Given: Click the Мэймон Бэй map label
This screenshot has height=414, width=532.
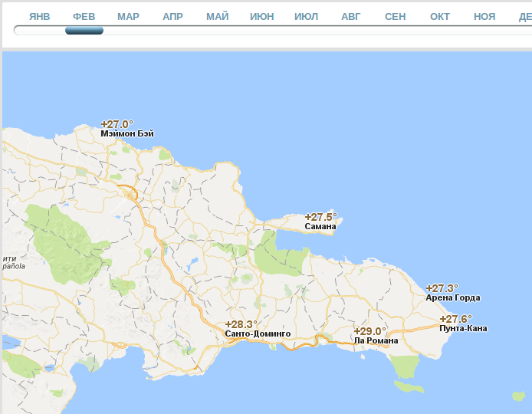Looking at the screenshot, I should [127, 133].
